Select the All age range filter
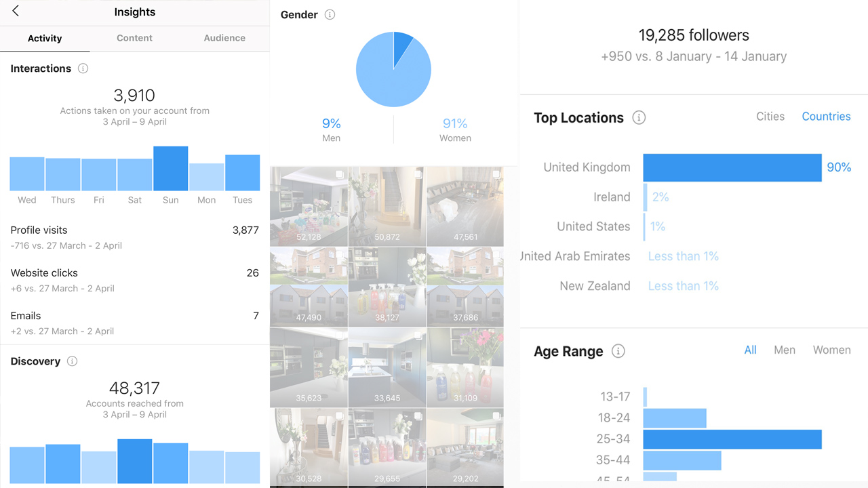Viewport: 868px width, 488px height. [x=750, y=350]
